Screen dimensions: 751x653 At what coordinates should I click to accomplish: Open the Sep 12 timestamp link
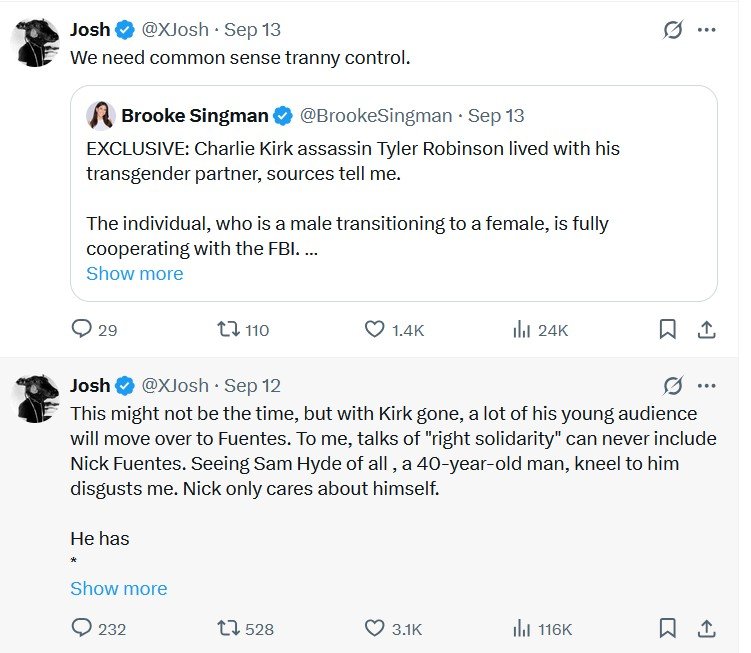click(x=252, y=385)
